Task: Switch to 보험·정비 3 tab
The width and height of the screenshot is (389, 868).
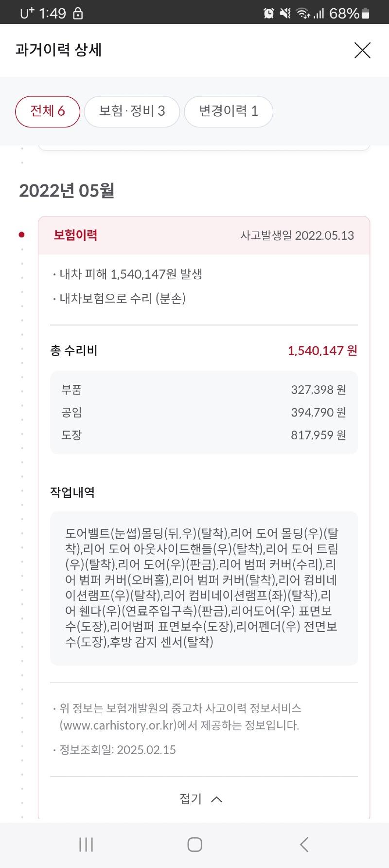Action: [x=132, y=111]
